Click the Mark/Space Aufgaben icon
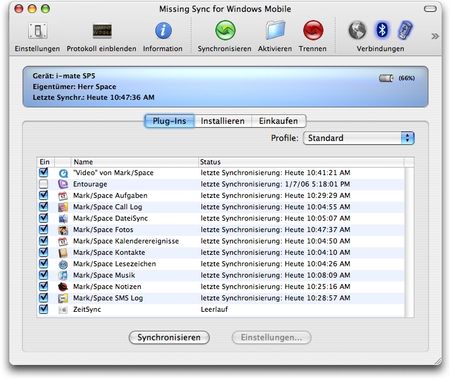The image size is (450, 379). tap(63, 196)
